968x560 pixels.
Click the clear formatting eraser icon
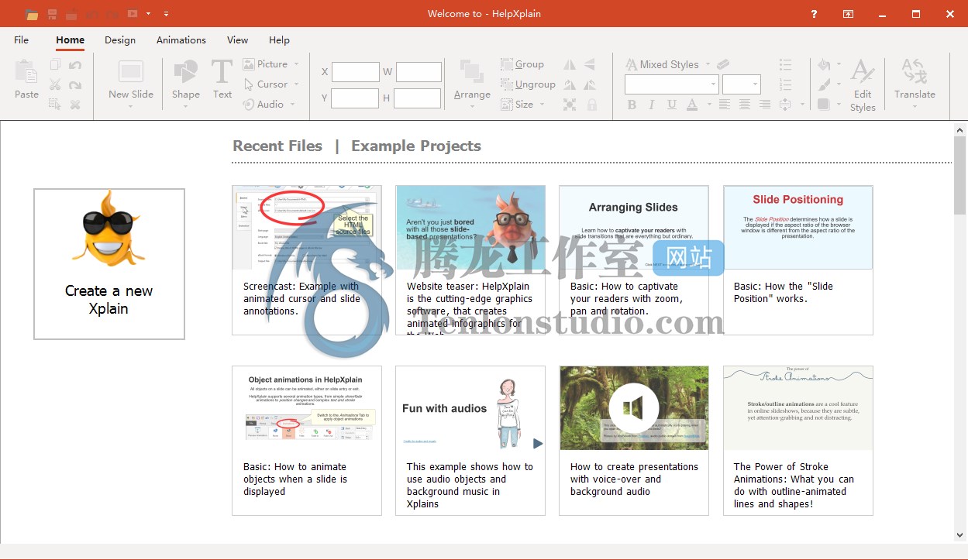pyautogui.click(x=722, y=64)
